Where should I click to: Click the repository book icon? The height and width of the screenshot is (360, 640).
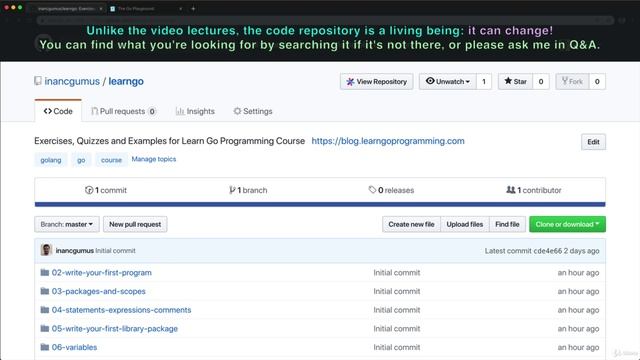38,81
